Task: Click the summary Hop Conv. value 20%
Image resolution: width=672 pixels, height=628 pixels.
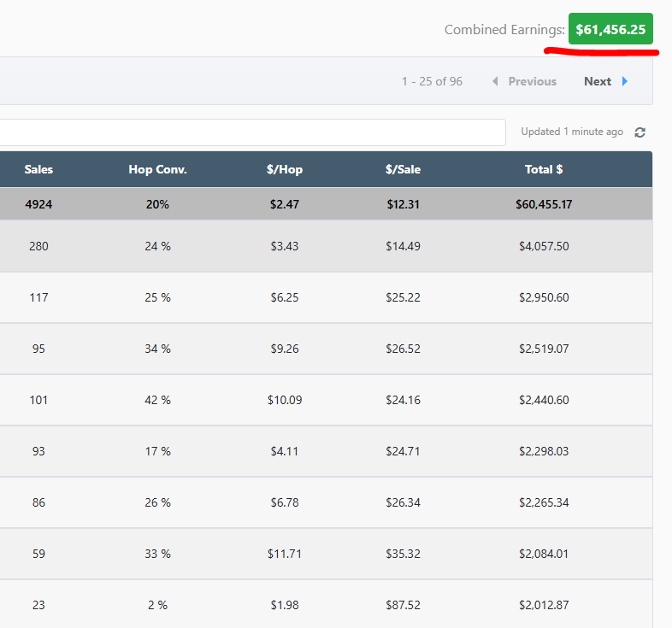Action: click(157, 204)
